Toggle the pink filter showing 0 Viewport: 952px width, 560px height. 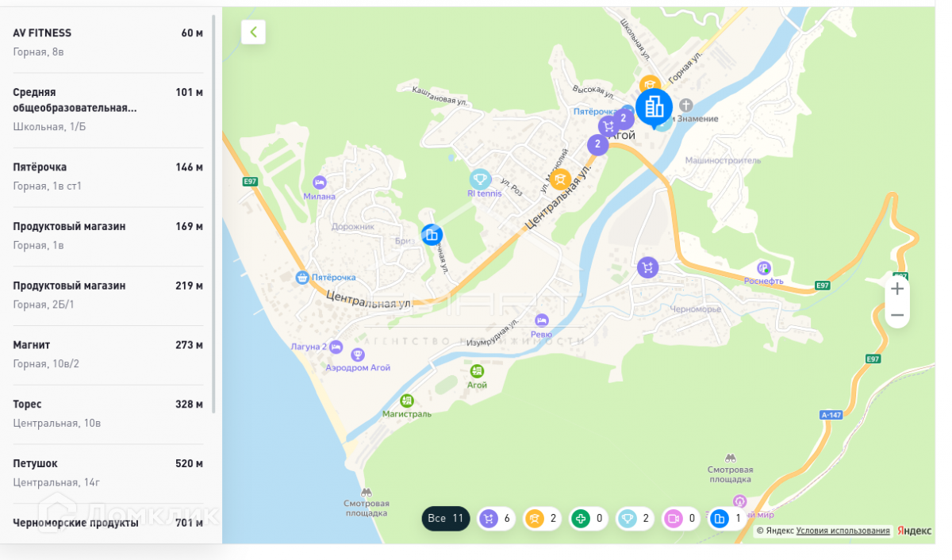pyautogui.click(x=681, y=519)
